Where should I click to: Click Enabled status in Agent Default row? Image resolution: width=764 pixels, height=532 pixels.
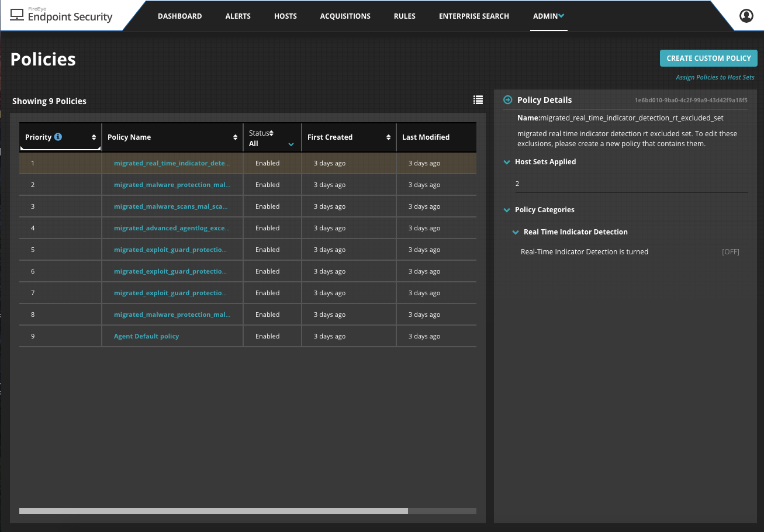(x=268, y=336)
